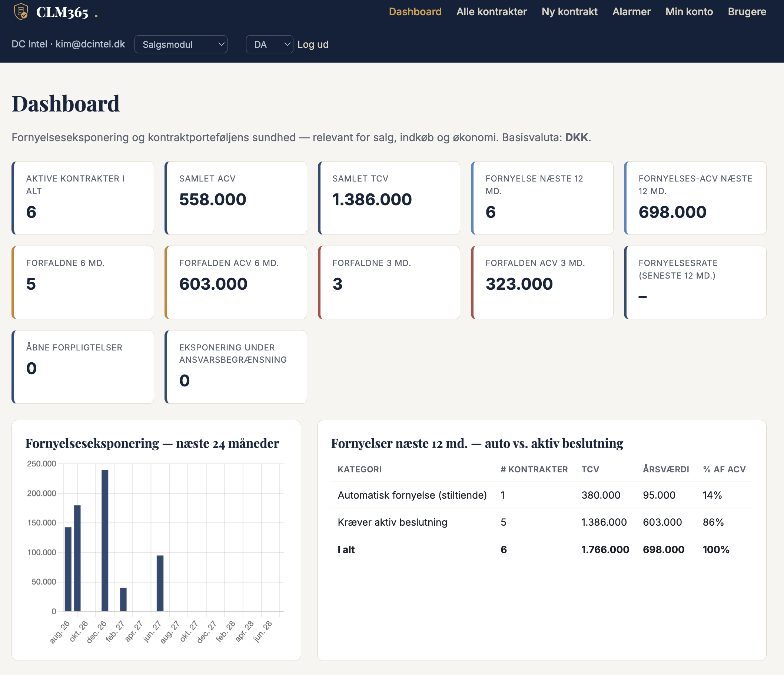Click the Forfaldne 6 md. value 5
784x675 pixels.
point(31,284)
